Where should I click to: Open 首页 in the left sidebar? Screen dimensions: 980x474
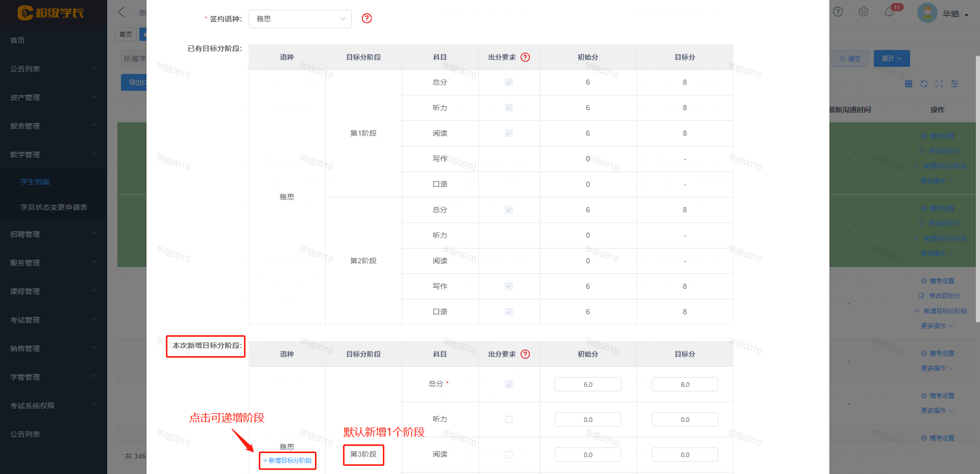[x=17, y=40]
